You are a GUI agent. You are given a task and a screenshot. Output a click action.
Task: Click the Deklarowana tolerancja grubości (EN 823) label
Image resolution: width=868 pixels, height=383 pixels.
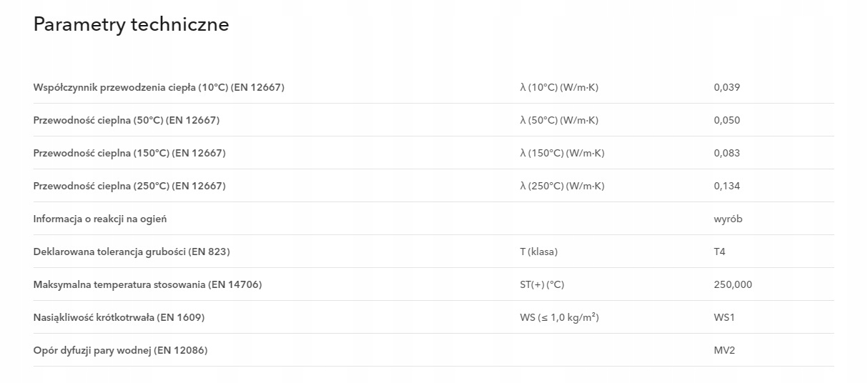[x=132, y=252]
